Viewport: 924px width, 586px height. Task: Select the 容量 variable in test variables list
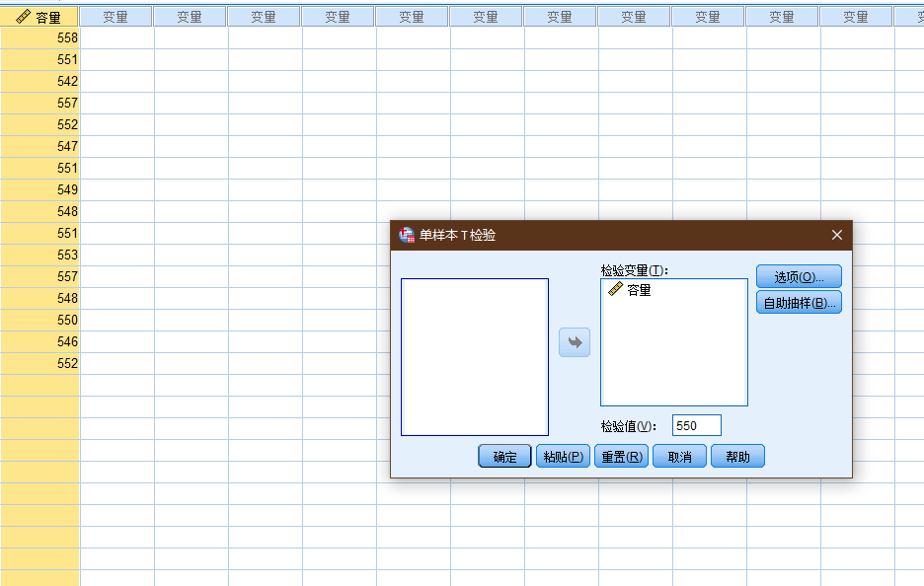click(x=630, y=290)
